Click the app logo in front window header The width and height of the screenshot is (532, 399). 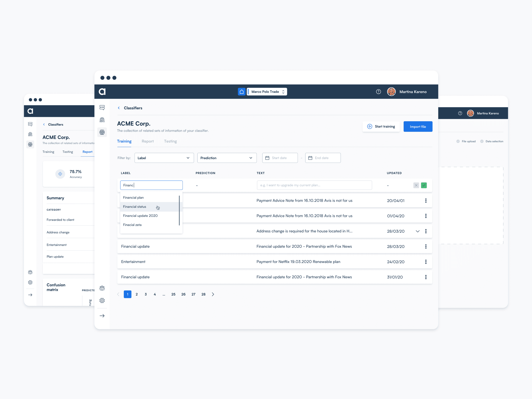pyautogui.click(x=102, y=92)
